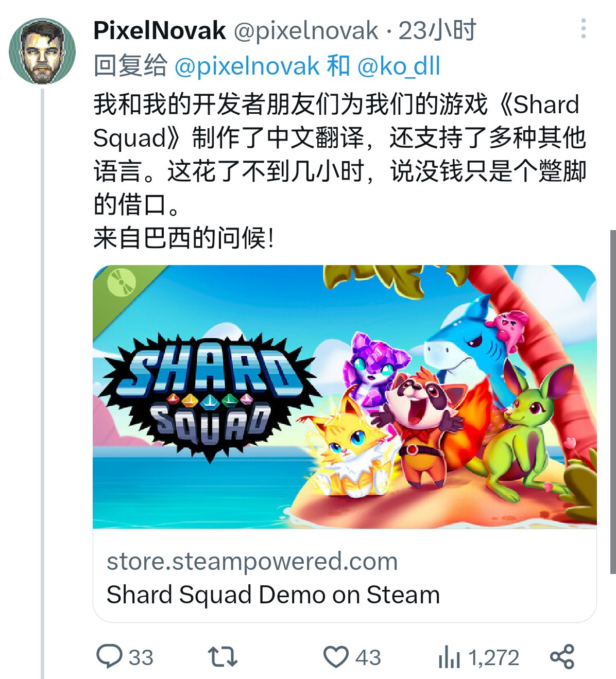Click the PixelNovak display name
616x679 pixels.
(x=160, y=30)
